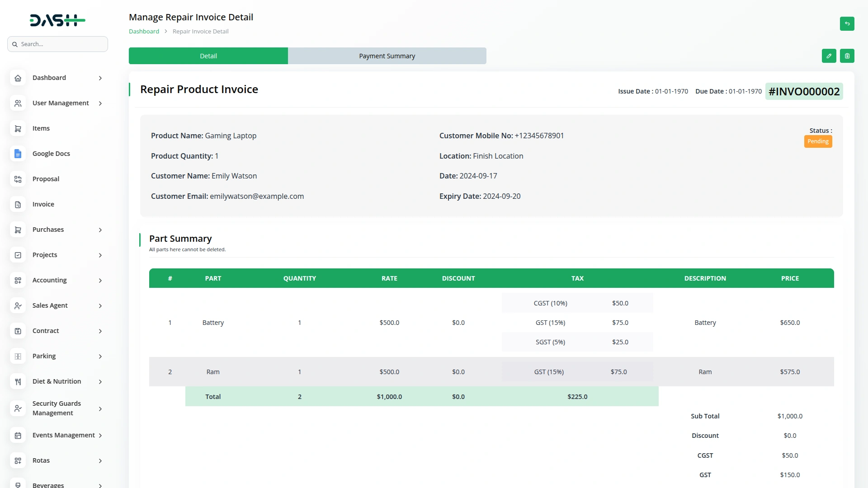This screenshot has width=868, height=488.
Task: Open the invoice summary clipboard icon
Action: click(847, 56)
